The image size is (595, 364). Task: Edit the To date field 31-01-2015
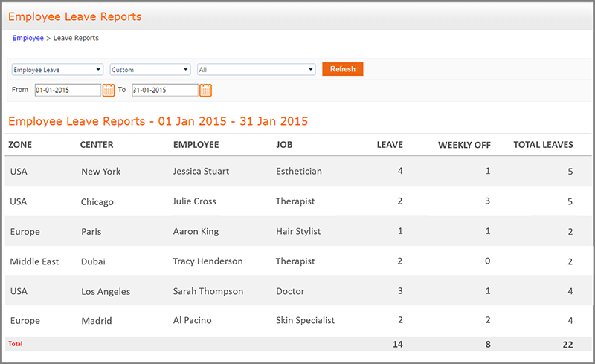click(164, 90)
